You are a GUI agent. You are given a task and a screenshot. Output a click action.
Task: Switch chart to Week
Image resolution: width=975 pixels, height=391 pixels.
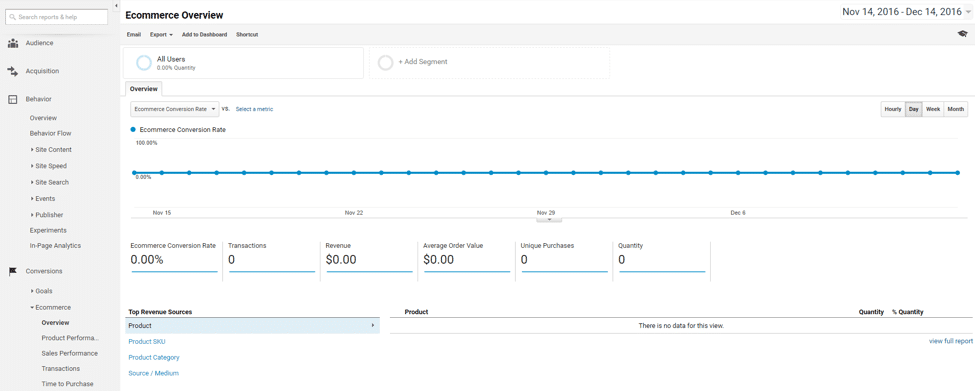(x=933, y=109)
